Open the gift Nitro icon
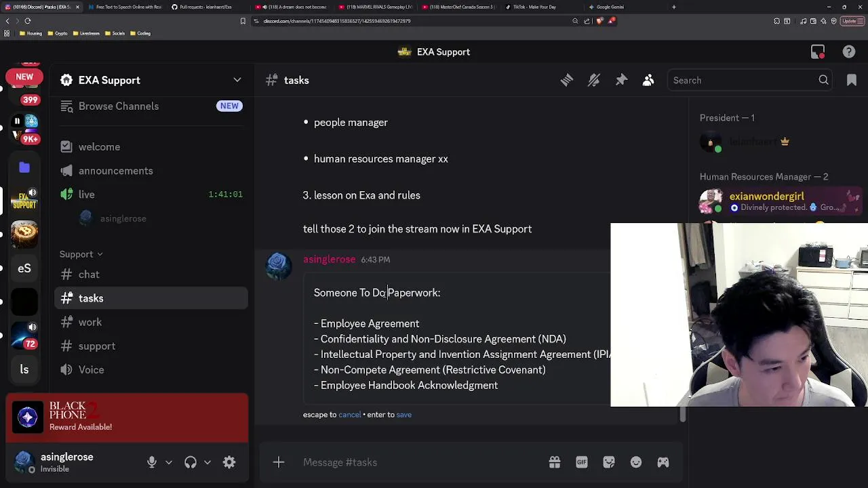 [x=555, y=462]
